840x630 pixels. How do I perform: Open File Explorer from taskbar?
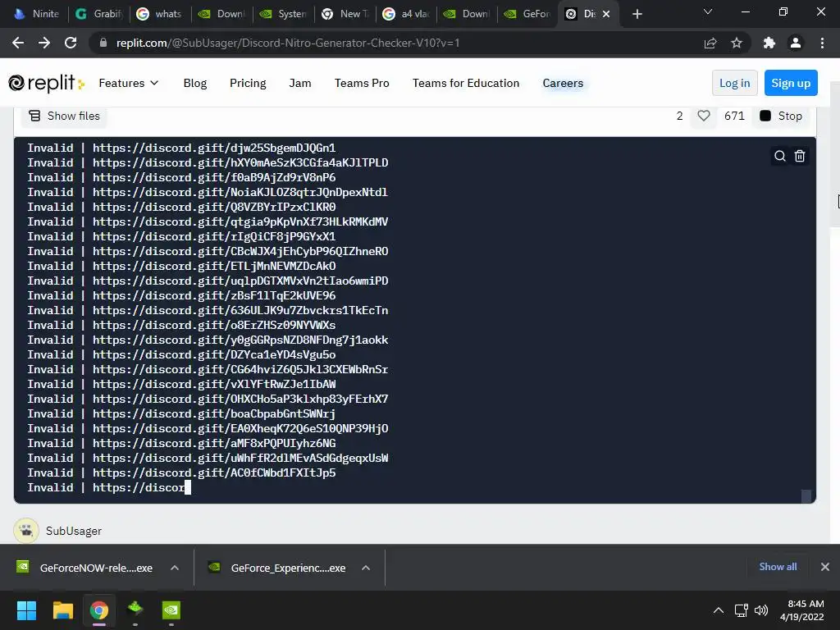point(62,610)
